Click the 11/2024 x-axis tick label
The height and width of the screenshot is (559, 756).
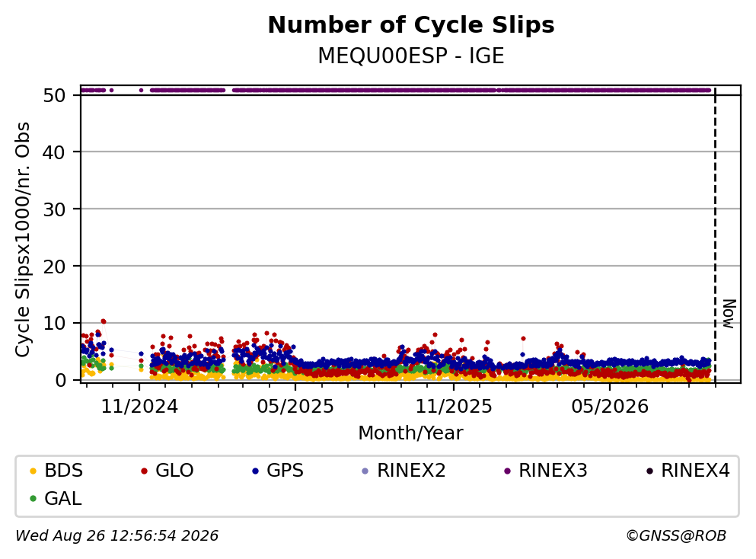pos(139,407)
